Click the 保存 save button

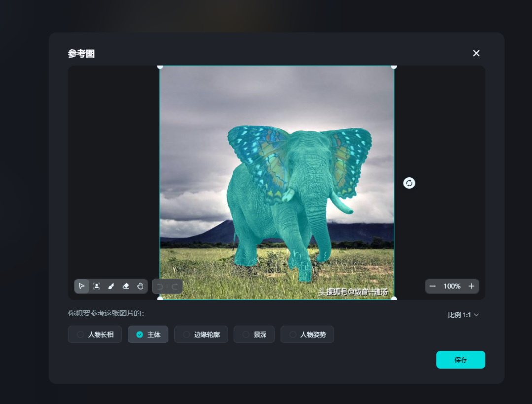coord(461,360)
